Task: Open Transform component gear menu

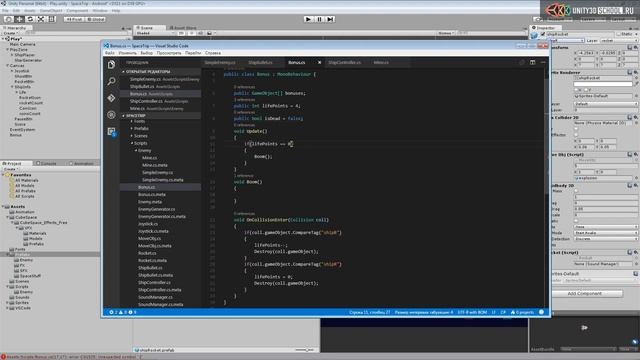Action: point(635,47)
